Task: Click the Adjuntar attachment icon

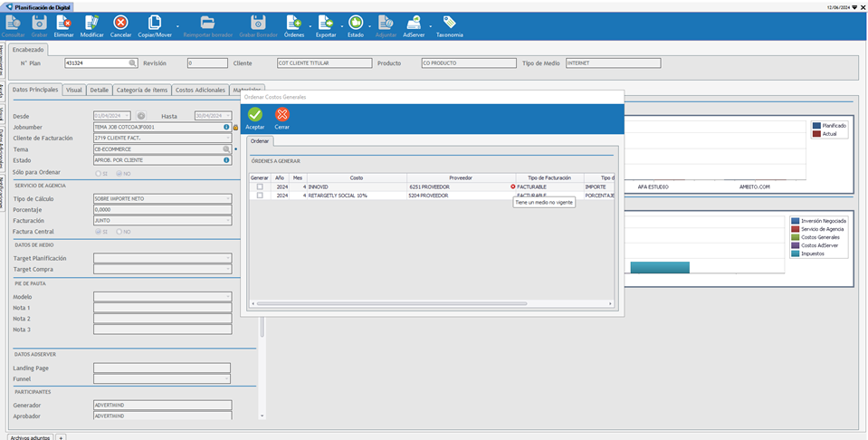Action: [386, 23]
